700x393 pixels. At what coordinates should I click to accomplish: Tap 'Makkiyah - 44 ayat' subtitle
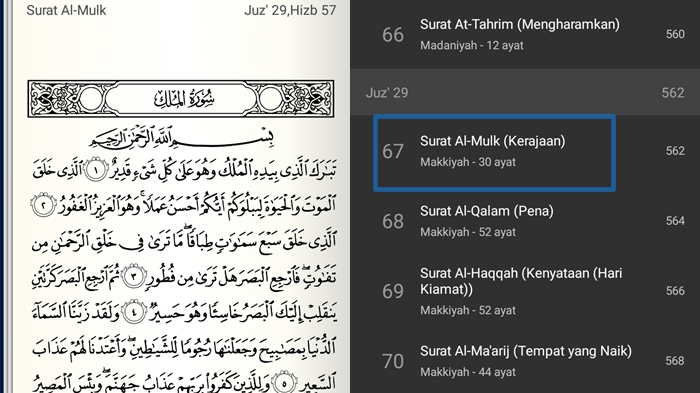pyautogui.click(x=468, y=372)
